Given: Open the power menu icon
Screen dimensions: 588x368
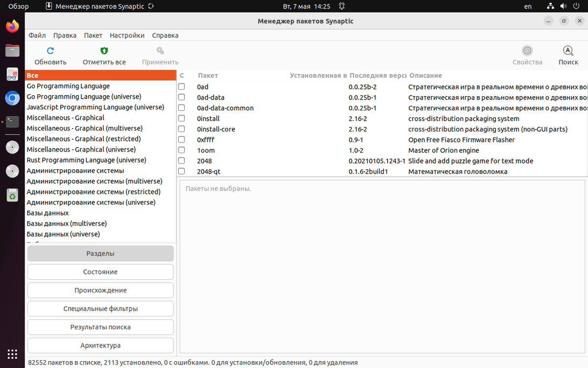Looking at the screenshot, I should point(577,6).
